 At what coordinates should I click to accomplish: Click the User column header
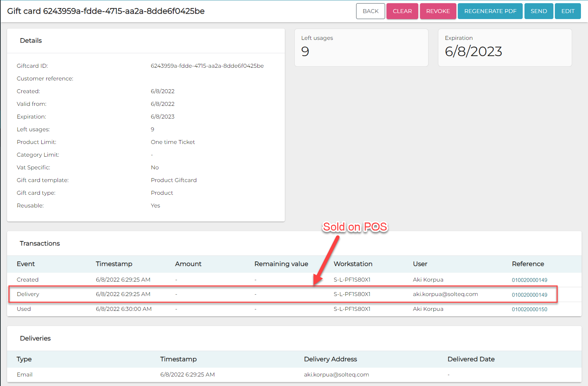point(420,264)
